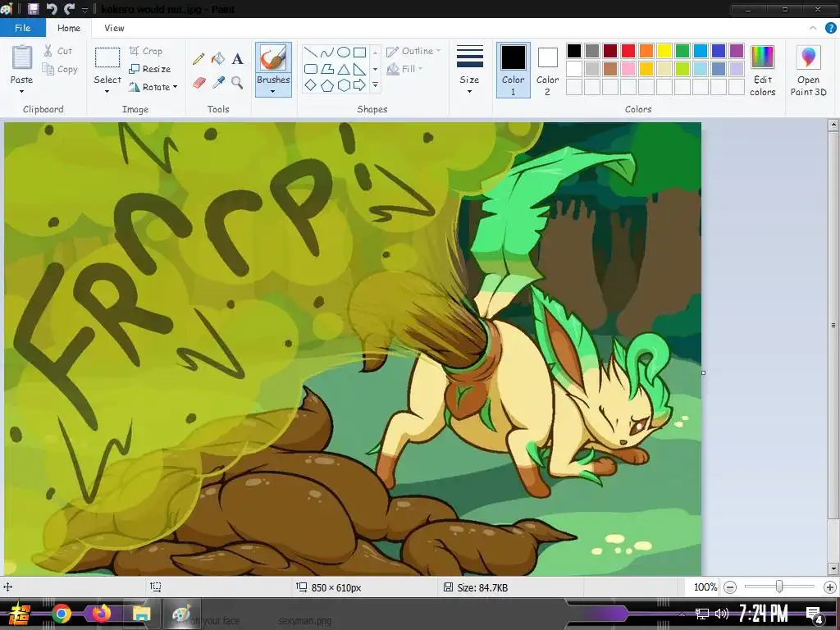Image resolution: width=840 pixels, height=630 pixels.
Task: Choose the Oval shape
Action: click(344, 52)
